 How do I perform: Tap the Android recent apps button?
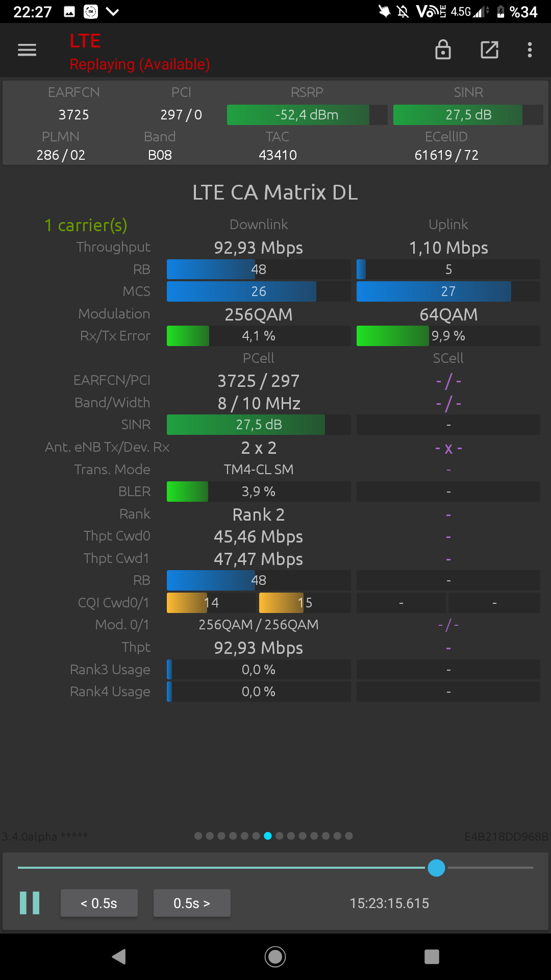click(432, 957)
